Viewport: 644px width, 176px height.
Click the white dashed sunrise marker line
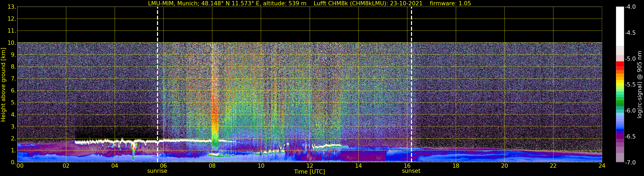[x=157, y=85]
